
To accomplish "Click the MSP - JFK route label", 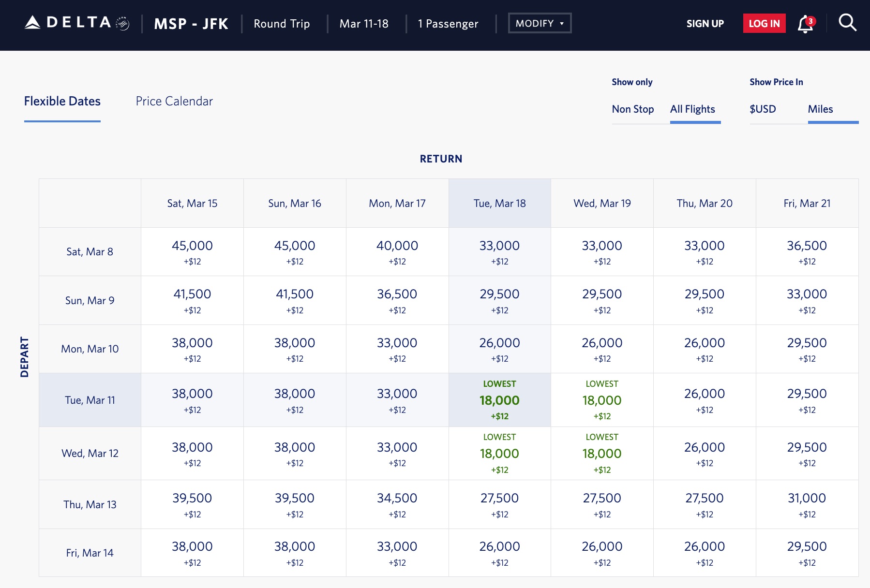I will [x=191, y=23].
